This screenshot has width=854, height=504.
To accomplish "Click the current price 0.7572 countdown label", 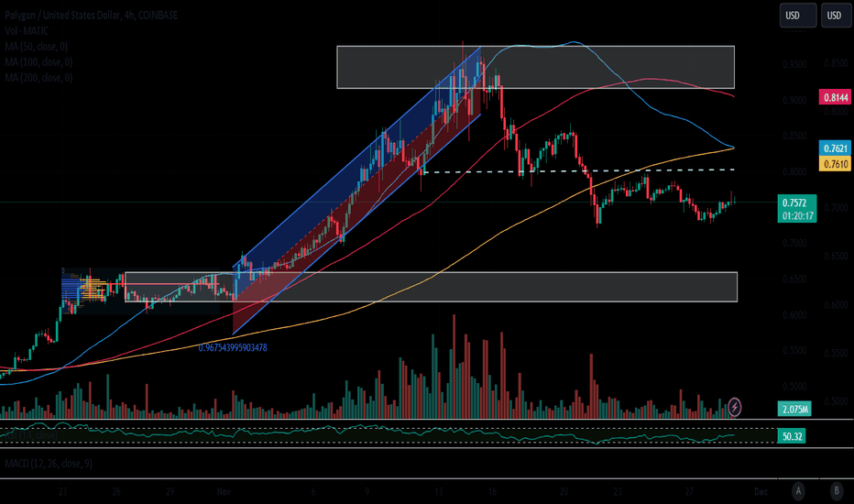I will 797,209.
